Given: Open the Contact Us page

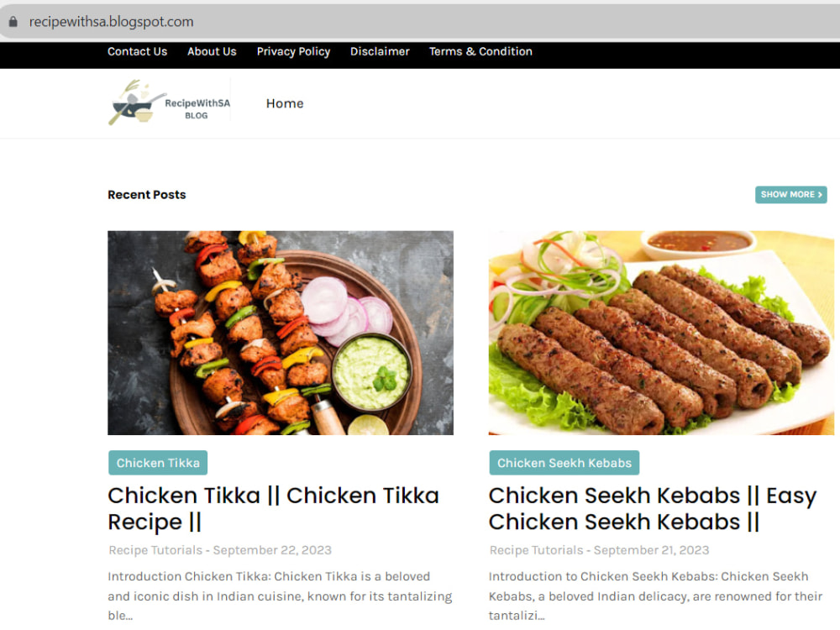Looking at the screenshot, I should (137, 51).
